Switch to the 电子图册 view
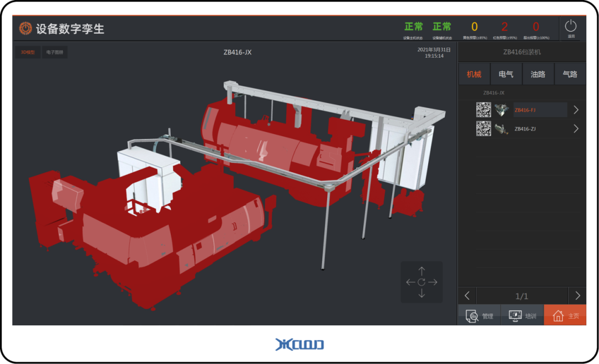The image size is (599, 364). [54, 53]
